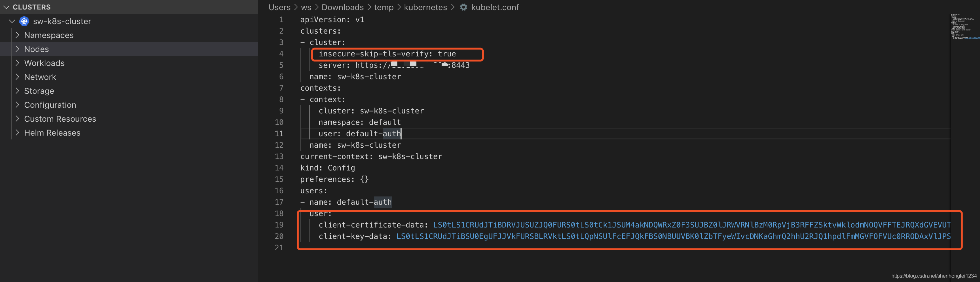Select Network in the sidebar

click(x=40, y=77)
